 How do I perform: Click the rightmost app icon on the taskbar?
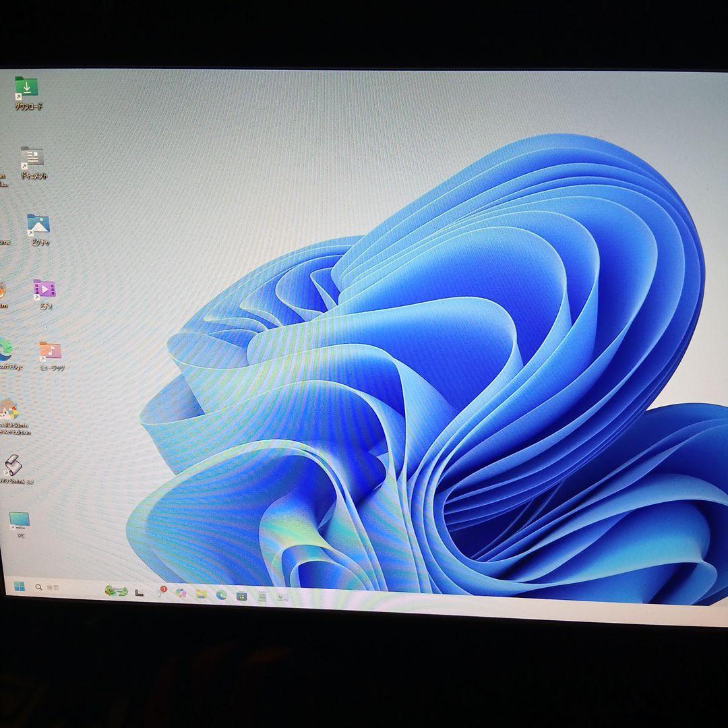(x=281, y=596)
